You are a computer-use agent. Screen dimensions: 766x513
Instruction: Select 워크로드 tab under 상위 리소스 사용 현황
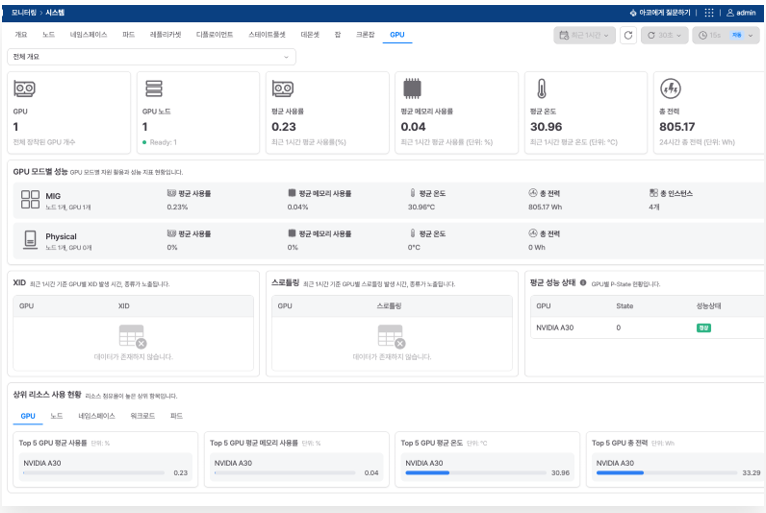coord(143,416)
